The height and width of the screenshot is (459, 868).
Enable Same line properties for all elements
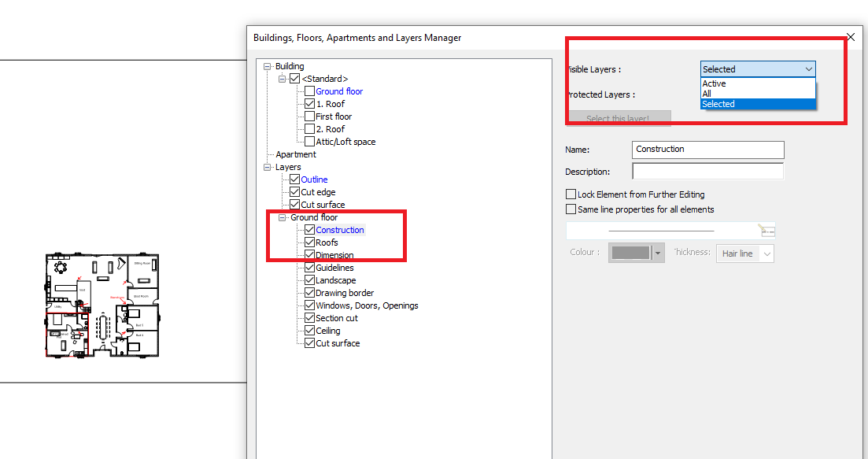571,209
